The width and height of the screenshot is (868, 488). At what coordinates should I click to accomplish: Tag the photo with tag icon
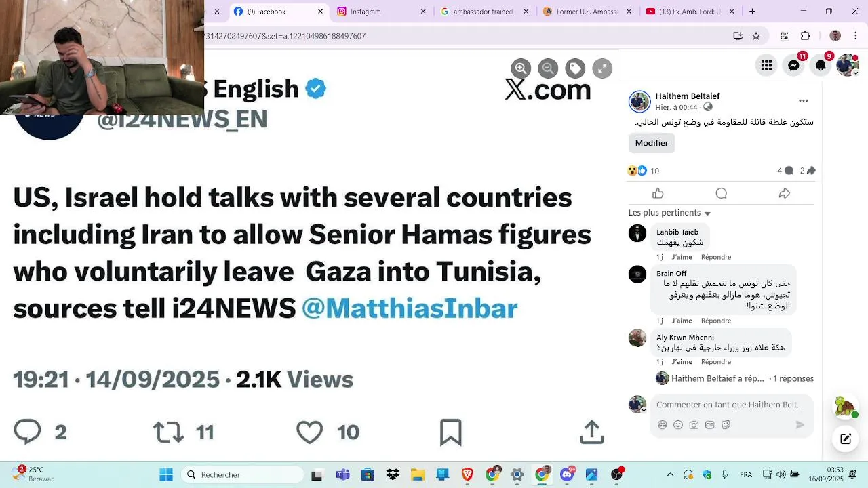pos(575,68)
